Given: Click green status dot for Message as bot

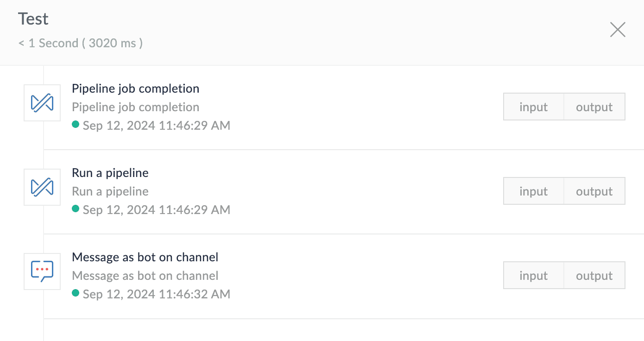Looking at the screenshot, I should pyautogui.click(x=76, y=293).
